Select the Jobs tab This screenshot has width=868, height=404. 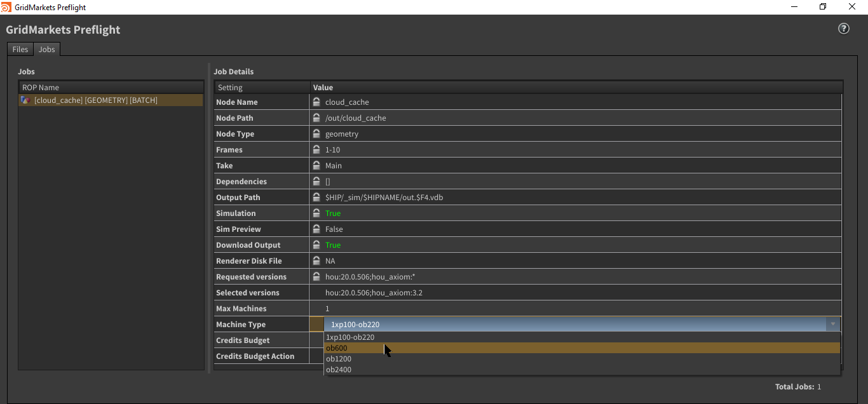point(47,50)
